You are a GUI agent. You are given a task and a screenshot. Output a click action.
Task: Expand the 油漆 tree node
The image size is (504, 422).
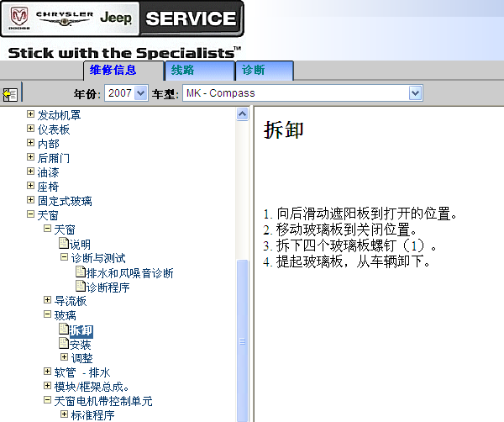30,171
